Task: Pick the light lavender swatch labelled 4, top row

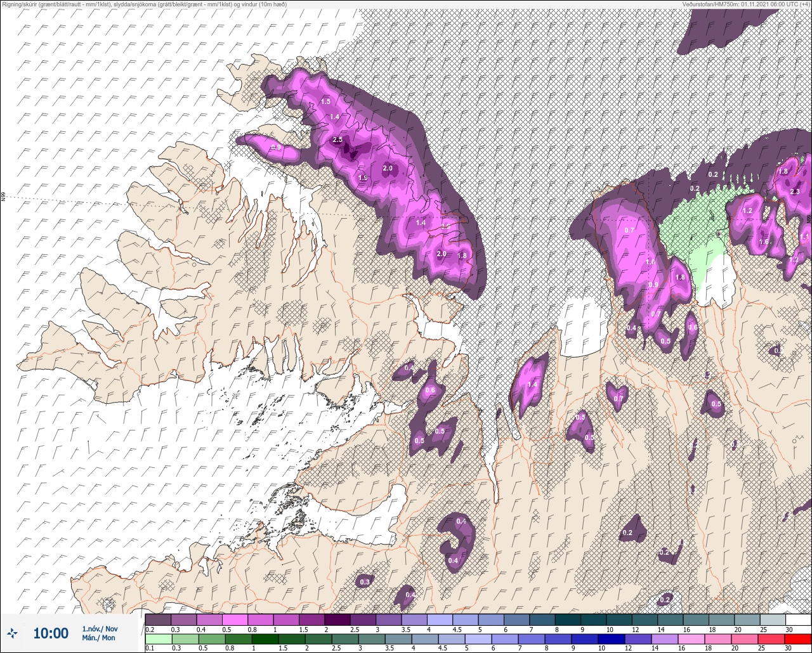Action: (x=440, y=619)
